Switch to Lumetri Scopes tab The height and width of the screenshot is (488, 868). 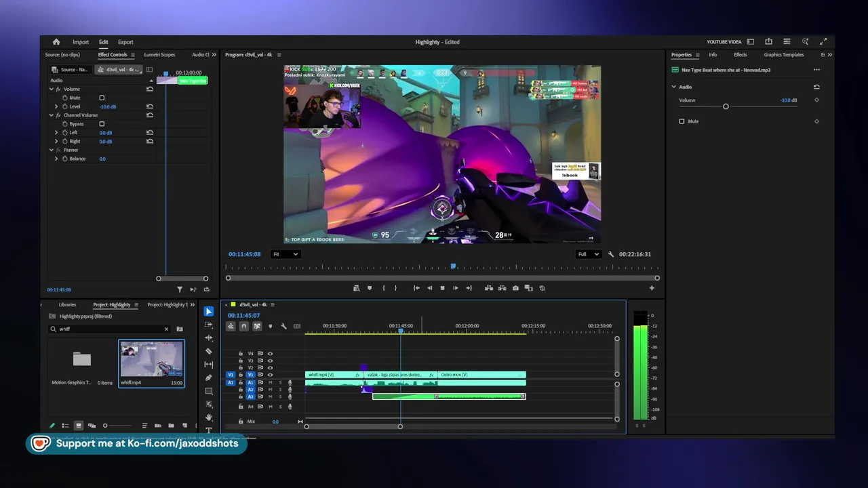159,55
